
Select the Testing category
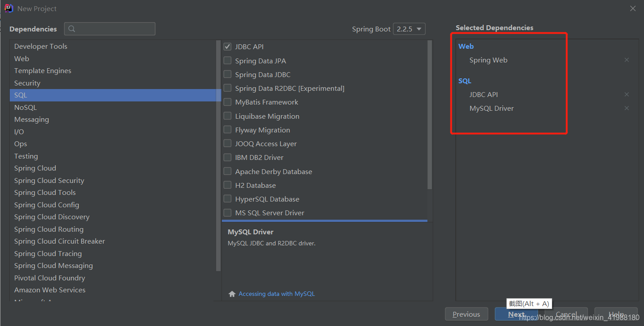[x=113, y=156]
